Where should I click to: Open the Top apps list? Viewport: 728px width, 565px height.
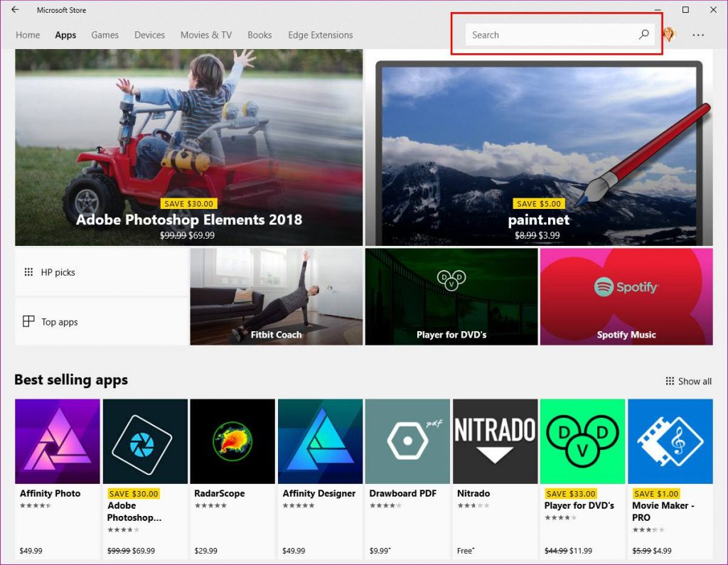click(x=102, y=321)
